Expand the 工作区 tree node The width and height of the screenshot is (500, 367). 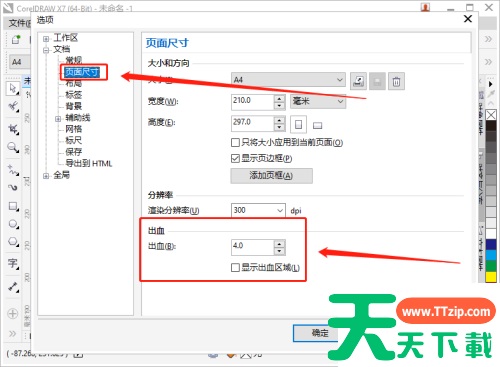[x=46, y=39]
